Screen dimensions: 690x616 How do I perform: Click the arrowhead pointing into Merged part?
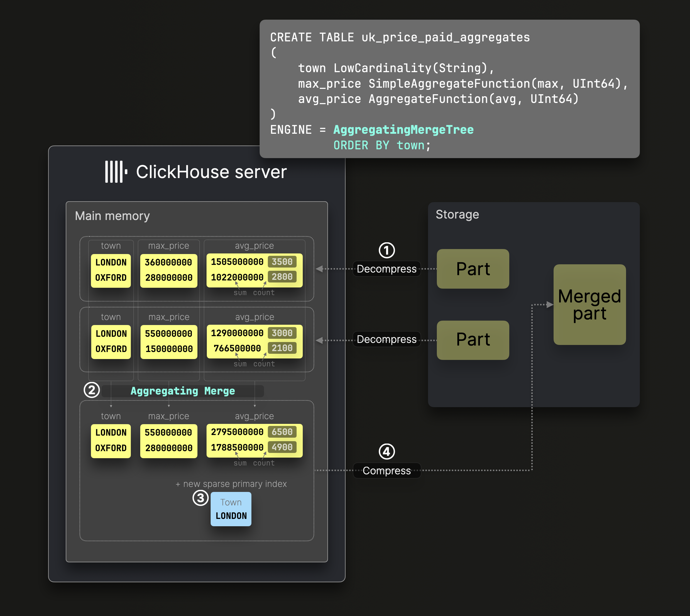550,304
